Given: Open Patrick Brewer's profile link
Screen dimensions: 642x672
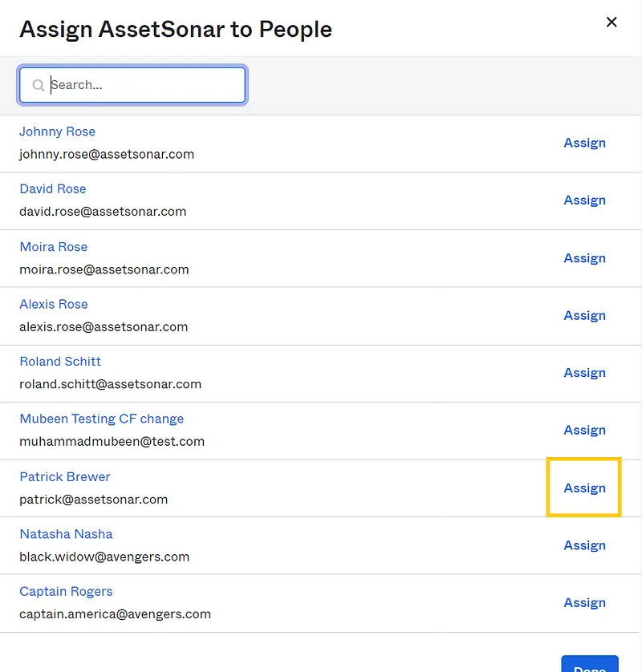Looking at the screenshot, I should (65, 476).
